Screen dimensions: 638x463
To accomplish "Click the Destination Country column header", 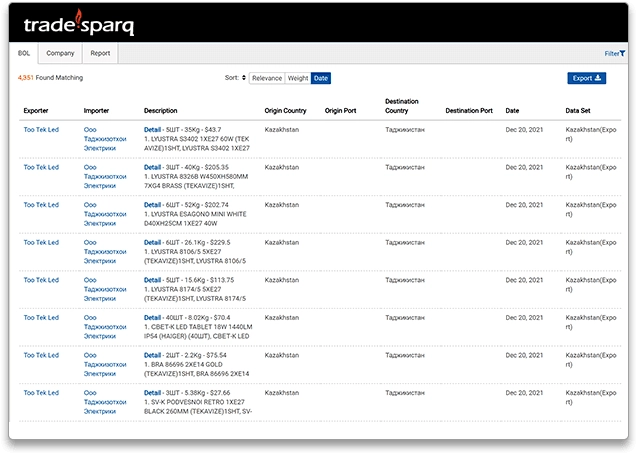I will click(x=402, y=106).
